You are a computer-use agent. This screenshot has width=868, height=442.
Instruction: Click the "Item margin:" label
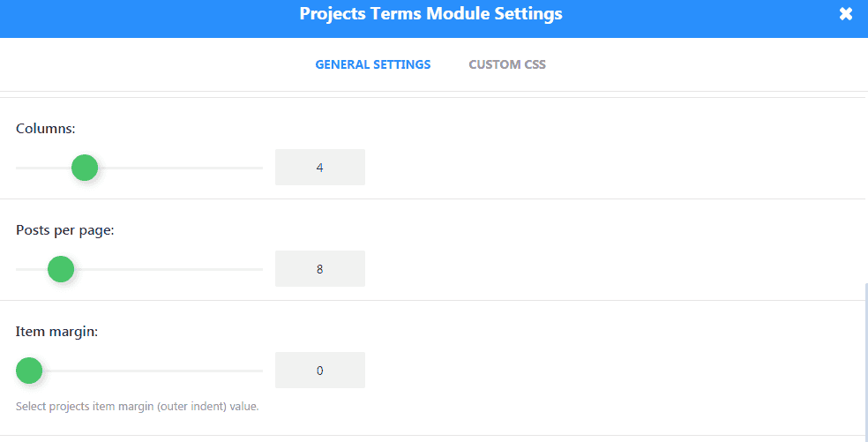(56, 332)
